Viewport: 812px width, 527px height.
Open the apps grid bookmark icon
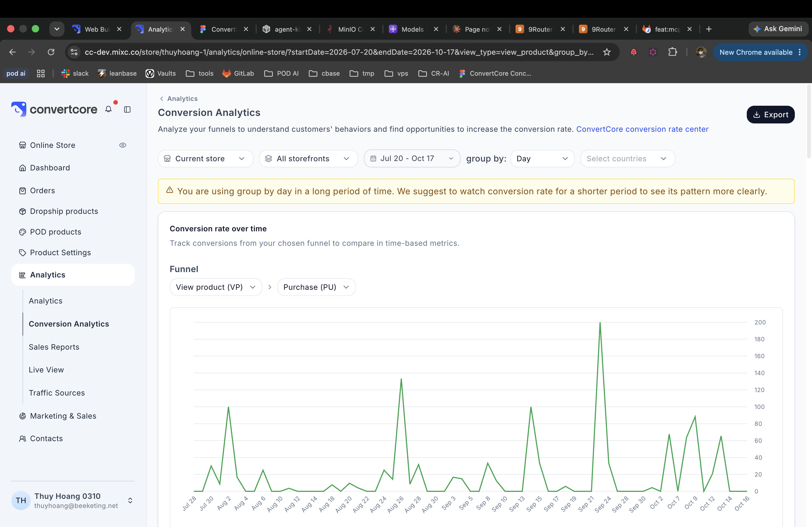pyautogui.click(x=41, y=74)
